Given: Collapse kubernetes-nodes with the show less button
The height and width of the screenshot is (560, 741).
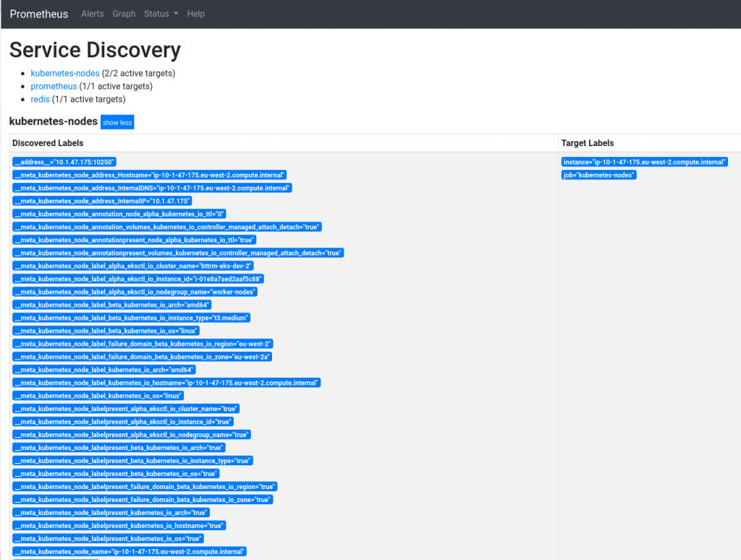Looking at the screenshot, I should (x=117, y=122).
